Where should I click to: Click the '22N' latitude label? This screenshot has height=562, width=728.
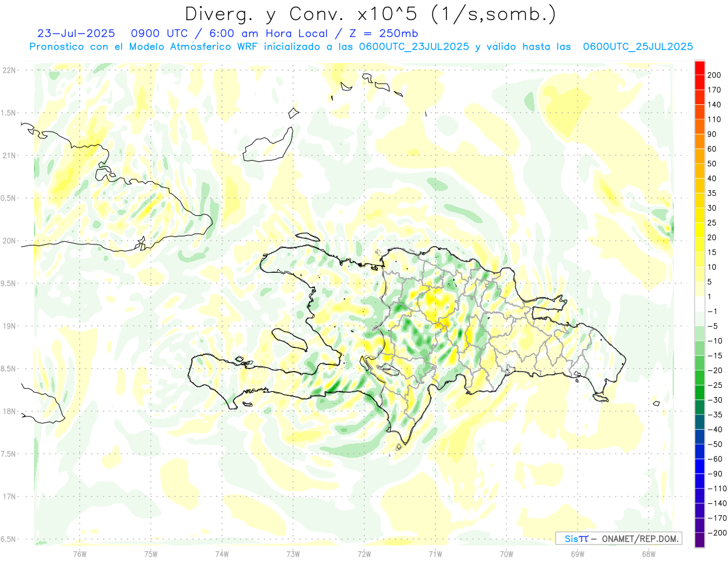point(9,70)
